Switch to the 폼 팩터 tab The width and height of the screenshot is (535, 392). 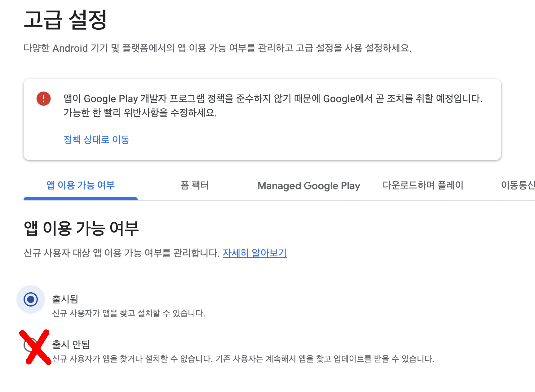(x=195, y=185)
